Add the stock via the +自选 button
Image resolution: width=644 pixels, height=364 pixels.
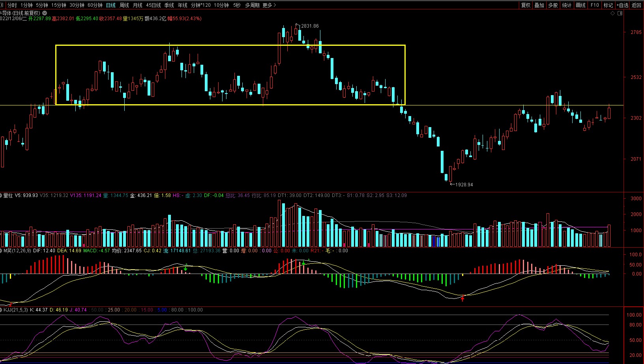622,5
